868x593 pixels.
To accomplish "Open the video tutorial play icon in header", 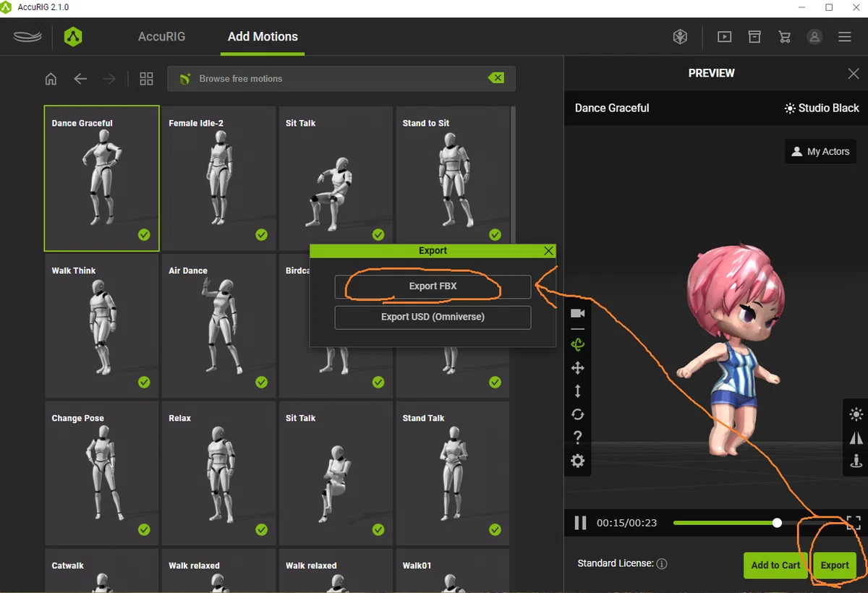I will point(724,37).
